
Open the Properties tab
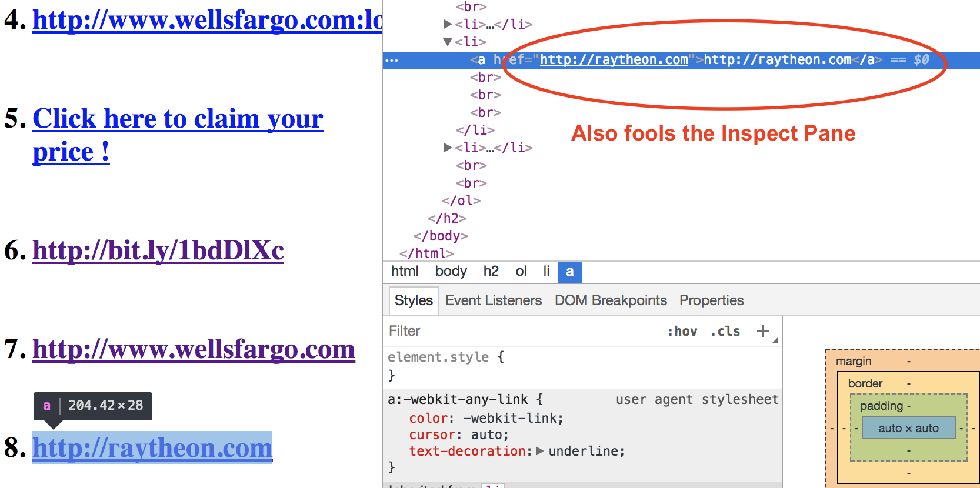pyautogui.click(x=712, y=300)
